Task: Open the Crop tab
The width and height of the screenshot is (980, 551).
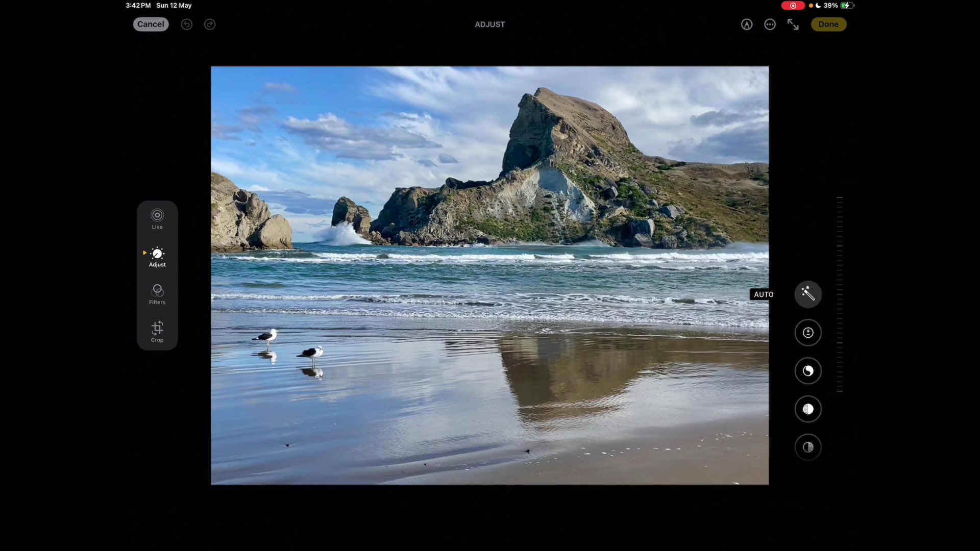Action: pyautogui.click(x=157, y=332)
